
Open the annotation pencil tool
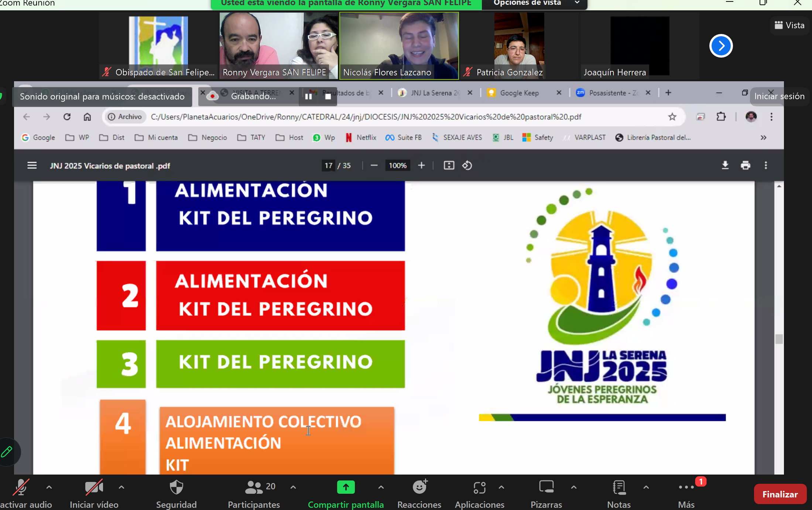point(7,452)
